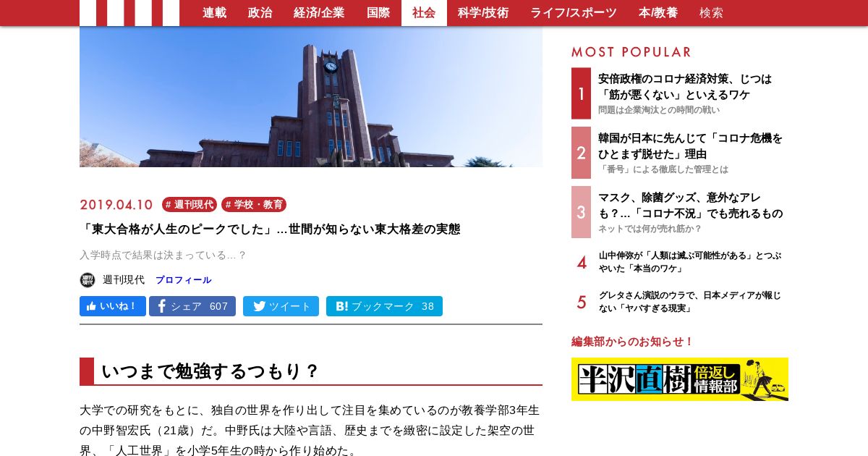Viewport: 868px width, 456px height.
Task: Click the Hatena ブックマーク 38 button
Action: [x=384, y=306]
